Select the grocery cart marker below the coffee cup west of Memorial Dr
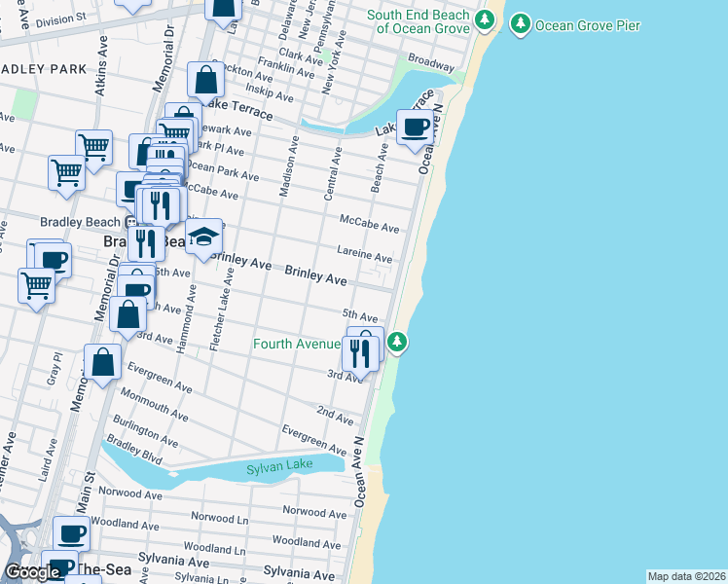728x584 pixels. [36, 287]
